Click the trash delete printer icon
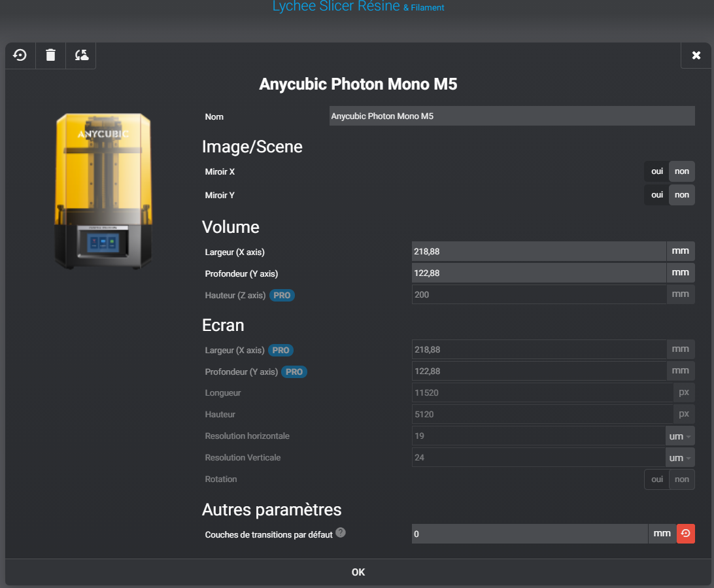The height and width of the screenshot is (588, 714). point(50,56)
